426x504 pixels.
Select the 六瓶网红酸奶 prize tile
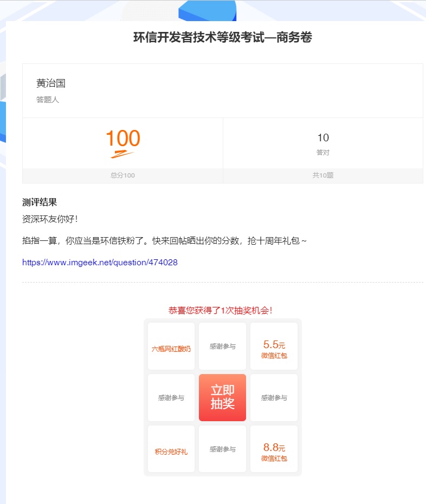click(x=171, y=346)
